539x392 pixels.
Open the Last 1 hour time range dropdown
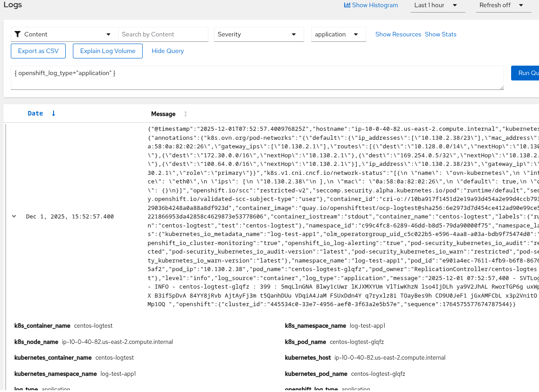pyautogui.click(x=438, y=5)
